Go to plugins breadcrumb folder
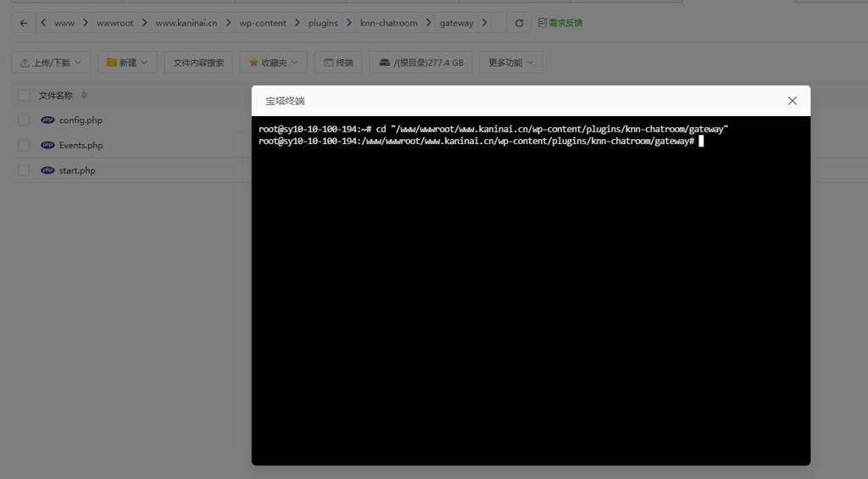The width and height of the screenshot is (868, 479). 323,23
